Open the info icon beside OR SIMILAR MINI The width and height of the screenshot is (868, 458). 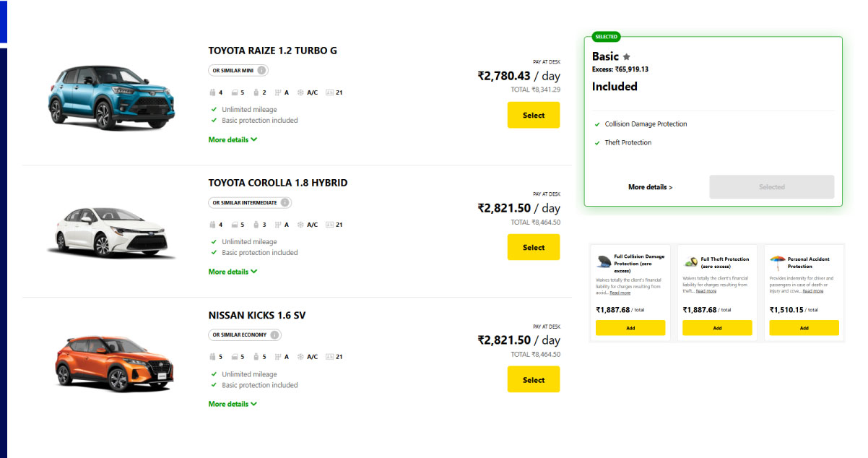click(x=263, y=70)
